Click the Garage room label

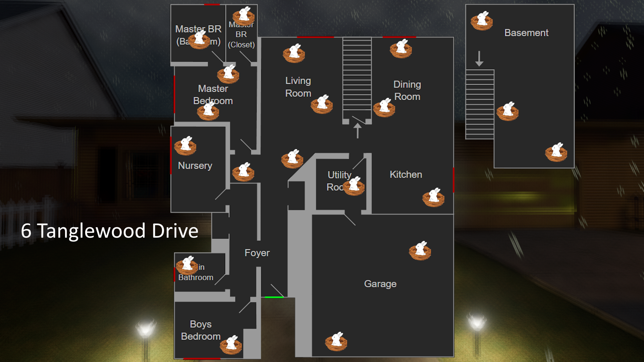[x=380, y=284]
